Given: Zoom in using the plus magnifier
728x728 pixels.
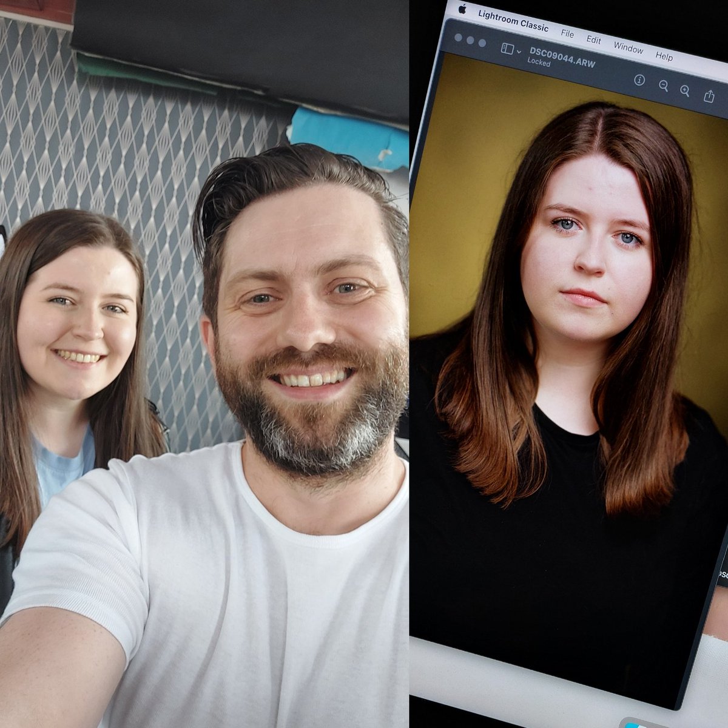Looking at the screenshot, I should [685, 91].
